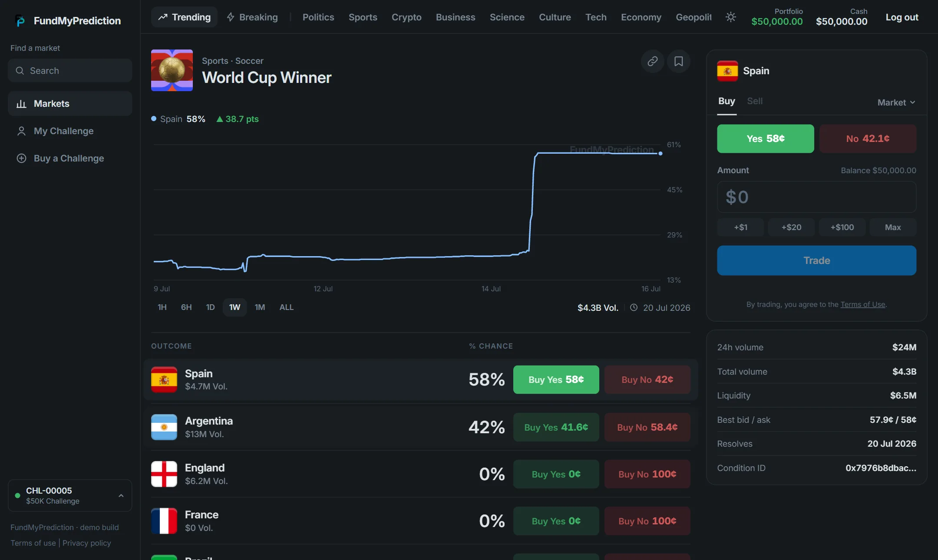Viewport: 938px width, 560px height.
Task: Click the Spain flag in outcome list
Action: [164, 379]
